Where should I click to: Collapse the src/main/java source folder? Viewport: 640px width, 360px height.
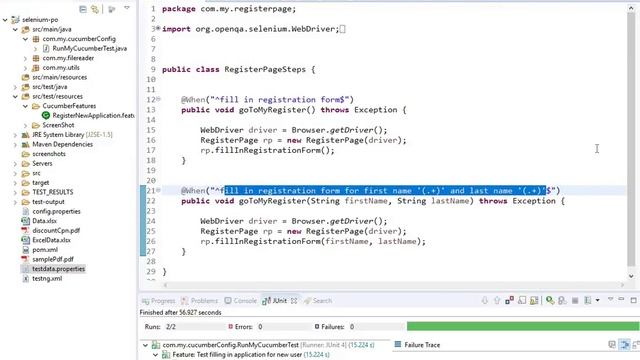(x=15, y=29)
